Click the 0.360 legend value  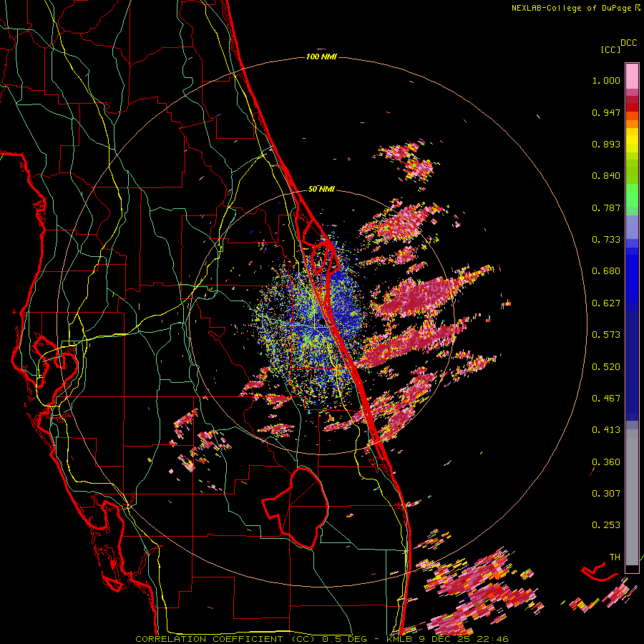[606, 462]
